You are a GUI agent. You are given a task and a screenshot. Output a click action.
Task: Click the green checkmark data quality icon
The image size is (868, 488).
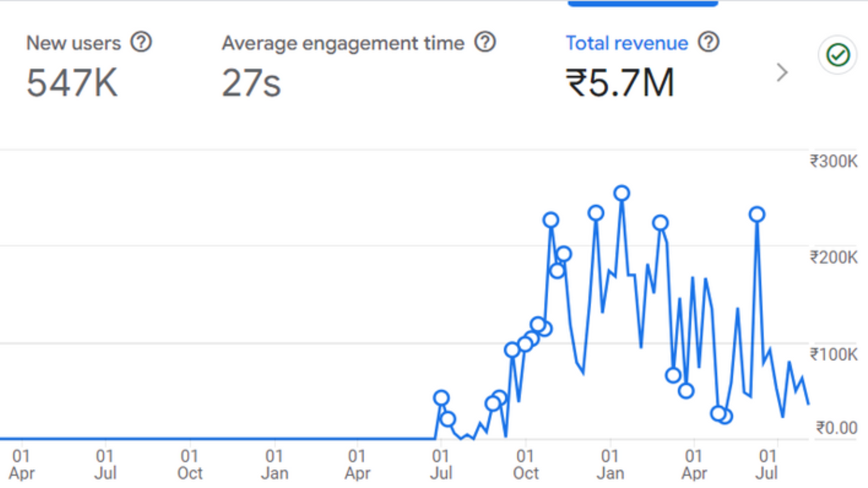[838, 55]
